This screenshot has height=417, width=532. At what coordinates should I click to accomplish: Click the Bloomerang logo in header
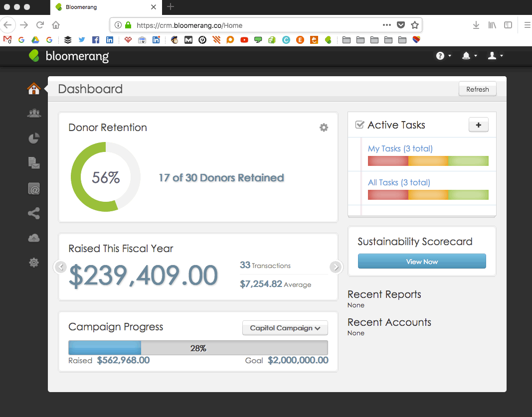[69, 56]
